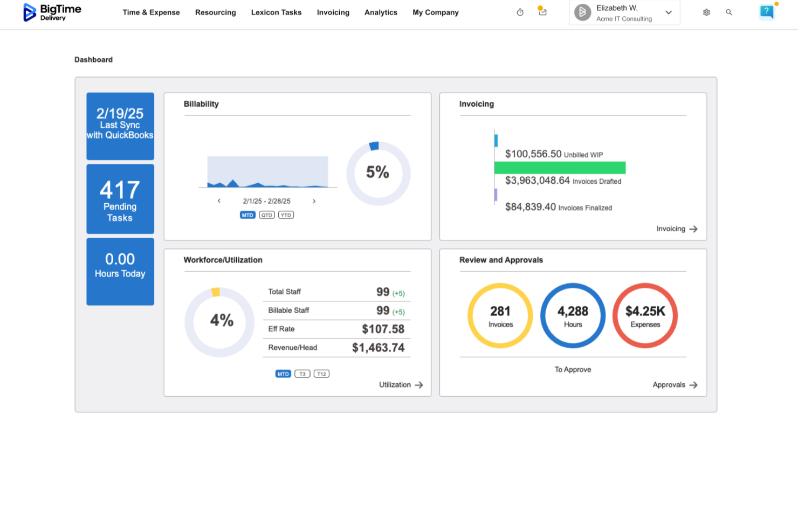Open the 417 Pending Tasks tile
This screenshot has height=532, width=798.
[x=120, y=199]
